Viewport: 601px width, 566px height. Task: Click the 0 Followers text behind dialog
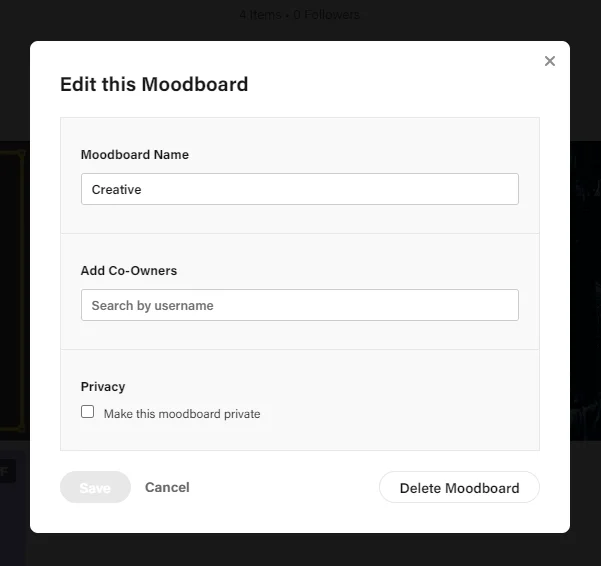(326, 15)
